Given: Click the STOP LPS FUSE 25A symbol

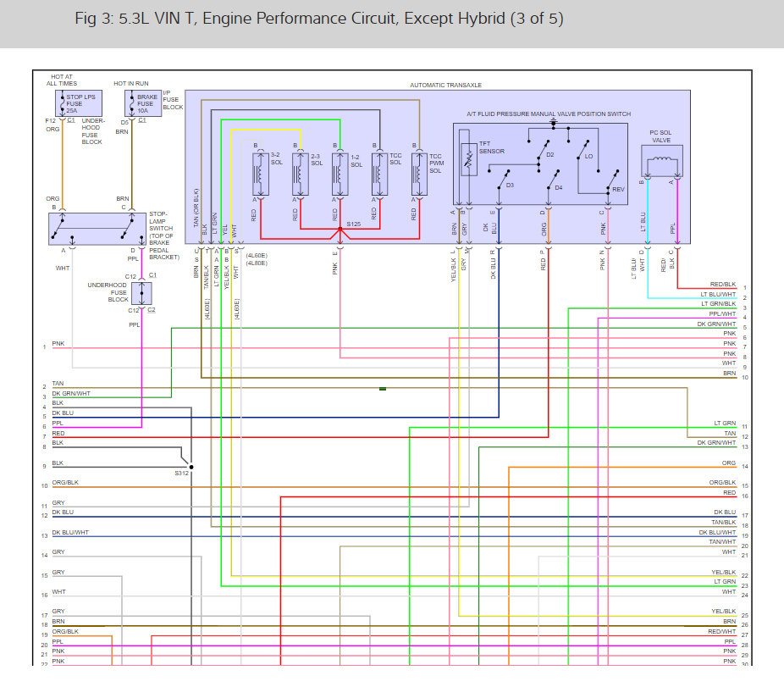Looking at the screenshot, I should (x=79, y=103).
